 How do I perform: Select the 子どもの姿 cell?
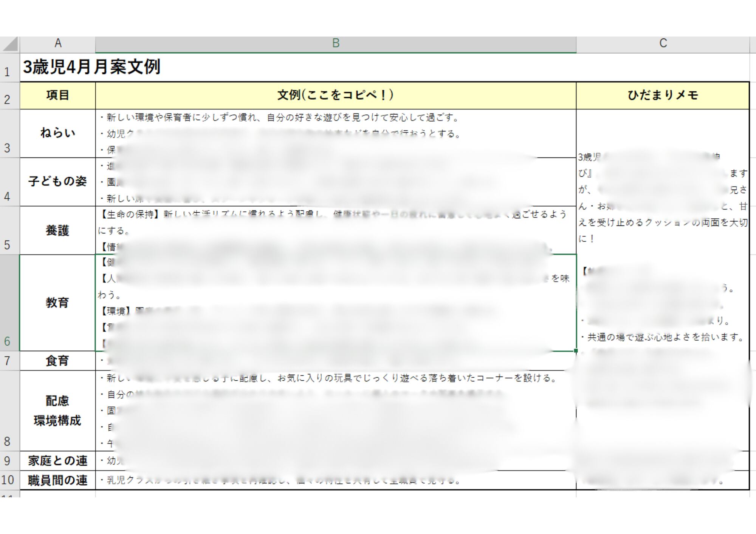tap(57, 182)
